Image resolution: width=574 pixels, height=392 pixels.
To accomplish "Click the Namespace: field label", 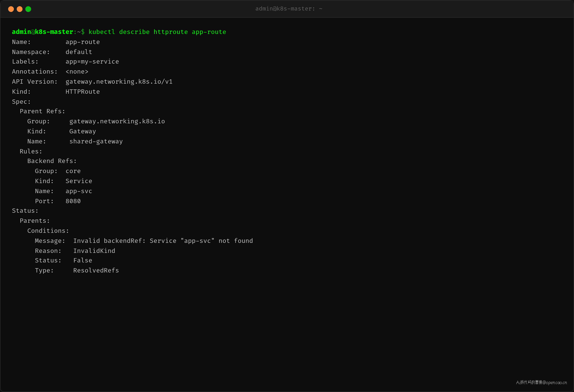I will [x=31, y=52].
